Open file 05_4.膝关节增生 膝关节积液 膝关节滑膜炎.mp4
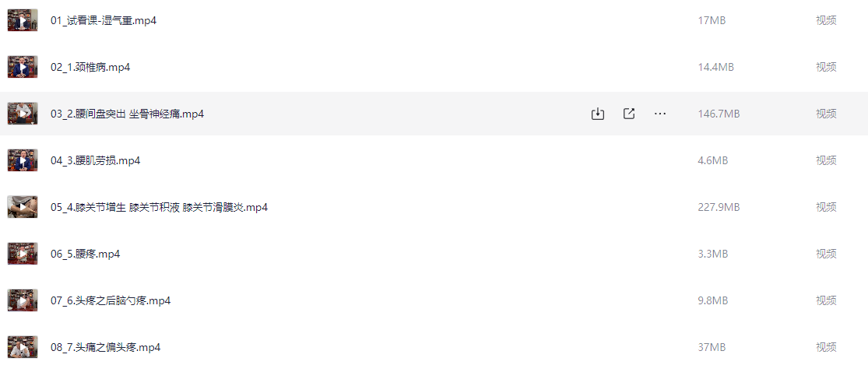Image resolution: width=868 pixels, height=372 pixels. [x=160, y=207]
